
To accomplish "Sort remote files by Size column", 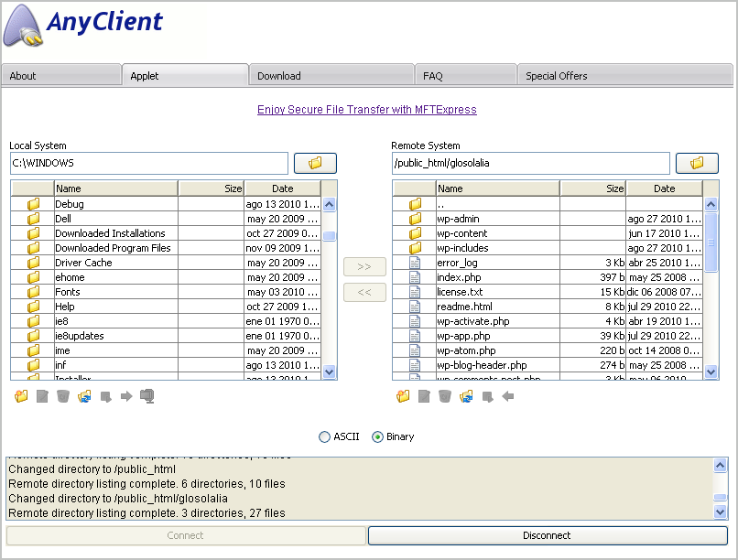I will 592,188.
